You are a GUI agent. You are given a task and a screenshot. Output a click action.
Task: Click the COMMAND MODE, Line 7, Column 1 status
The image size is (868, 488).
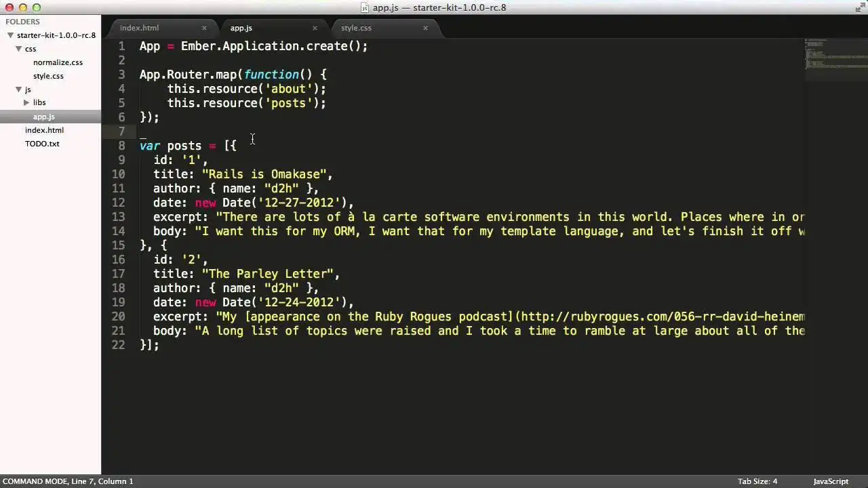68,481
